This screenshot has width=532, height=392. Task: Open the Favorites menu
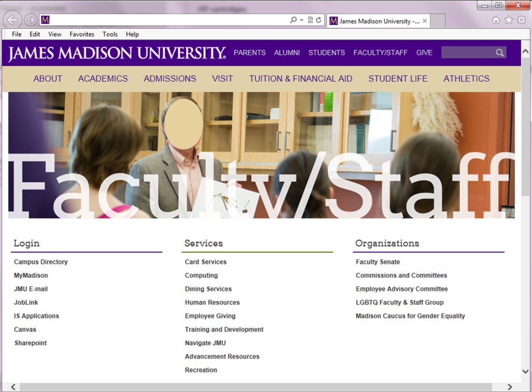click(x=82, y=34)
